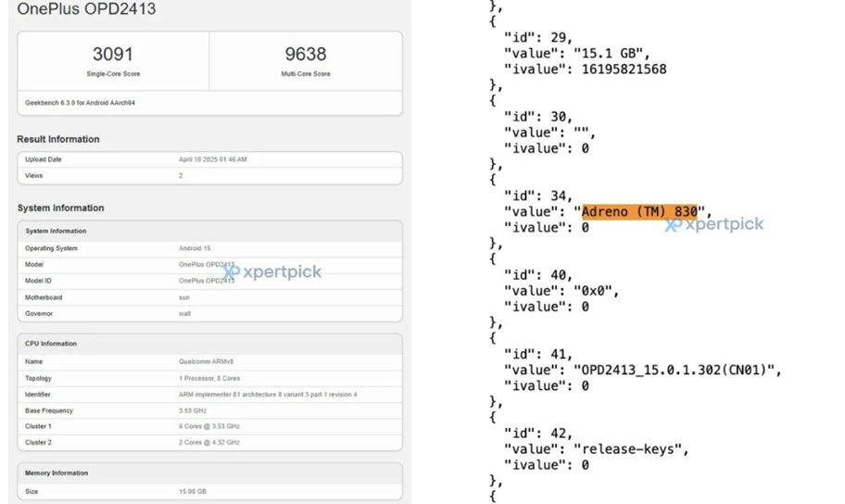Select the multi-core score 9638

click(x=305, y=54)
